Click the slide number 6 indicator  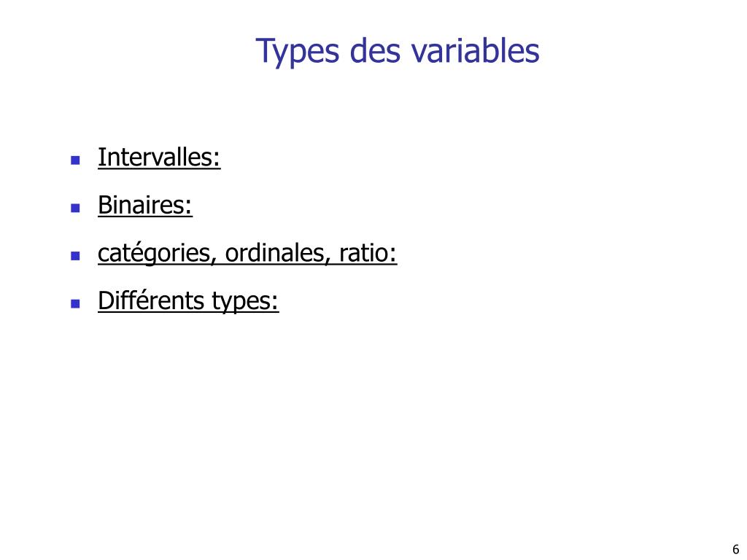click(x=735, y=549)
